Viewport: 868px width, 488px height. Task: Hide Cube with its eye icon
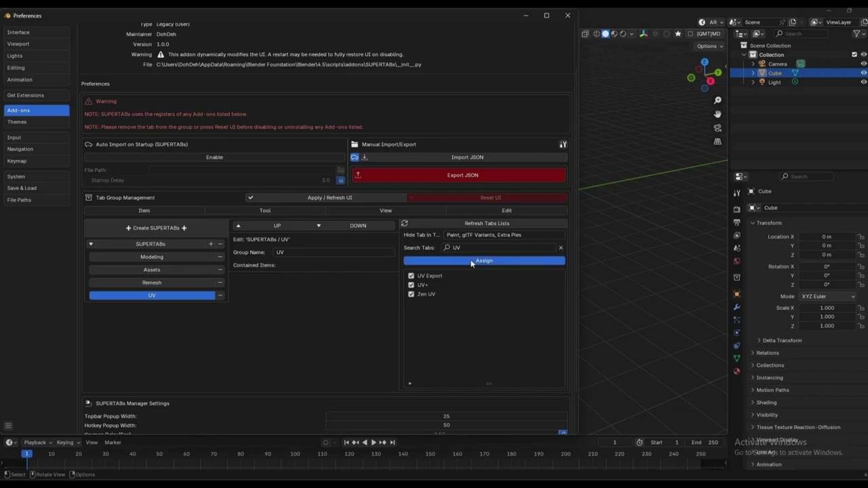coord(863,73)
